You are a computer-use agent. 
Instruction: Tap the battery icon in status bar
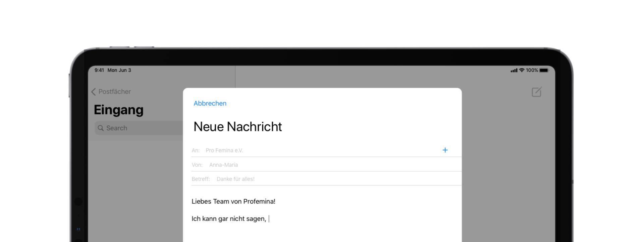[544, 70]
